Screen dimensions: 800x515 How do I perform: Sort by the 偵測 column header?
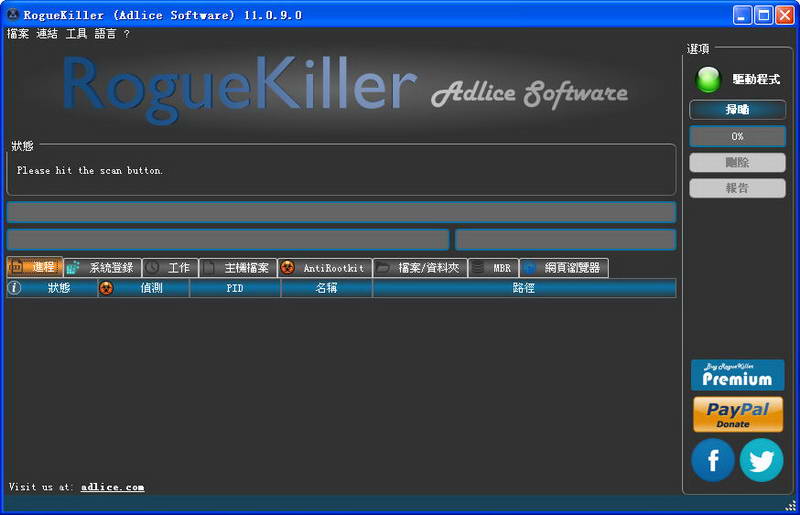[x=143, y=288]
